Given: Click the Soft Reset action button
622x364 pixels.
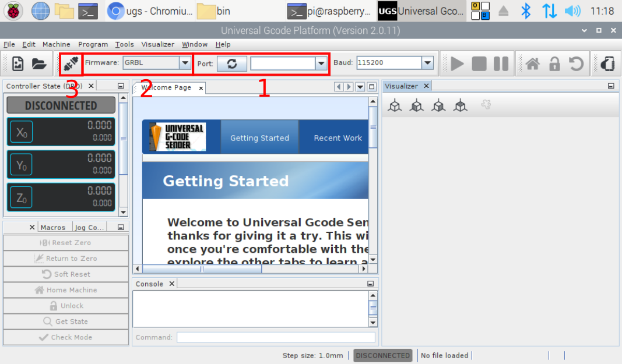Looking at the screenshot, I should click(x=66, y=274).
